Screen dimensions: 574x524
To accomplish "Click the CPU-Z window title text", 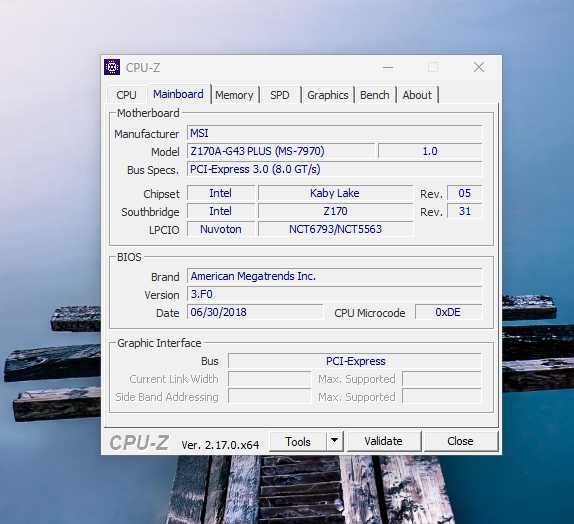I will (143, 68).
